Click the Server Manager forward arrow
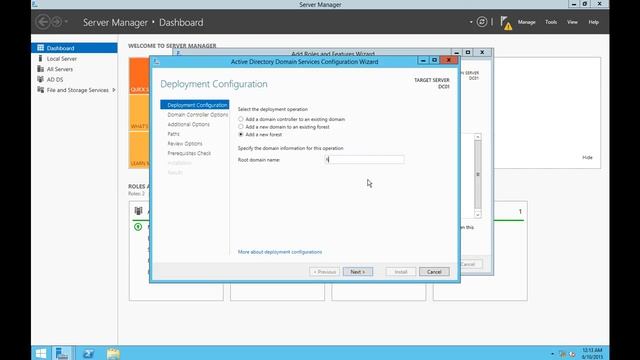The width and height of the screenshot is (640, 360). pyautogui.click(x=56, y=22)
